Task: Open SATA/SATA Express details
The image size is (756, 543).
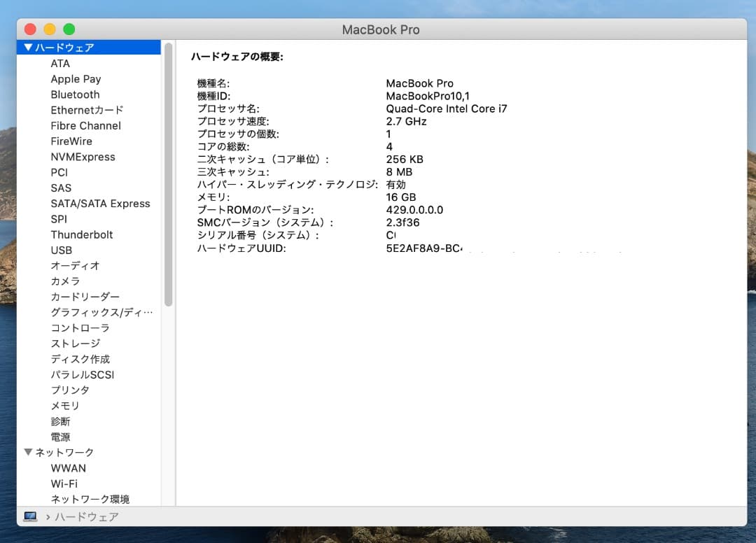Action: click(100, 204)
